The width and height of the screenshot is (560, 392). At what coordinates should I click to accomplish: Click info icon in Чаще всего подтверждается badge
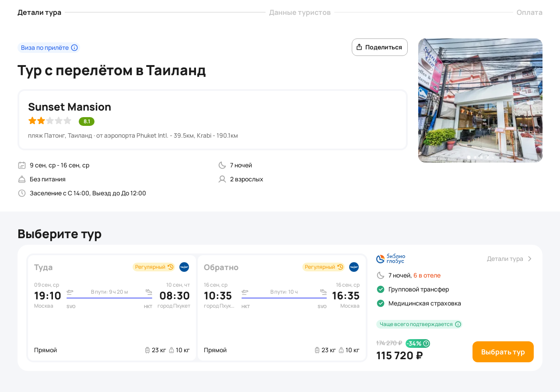click(458, 324)
